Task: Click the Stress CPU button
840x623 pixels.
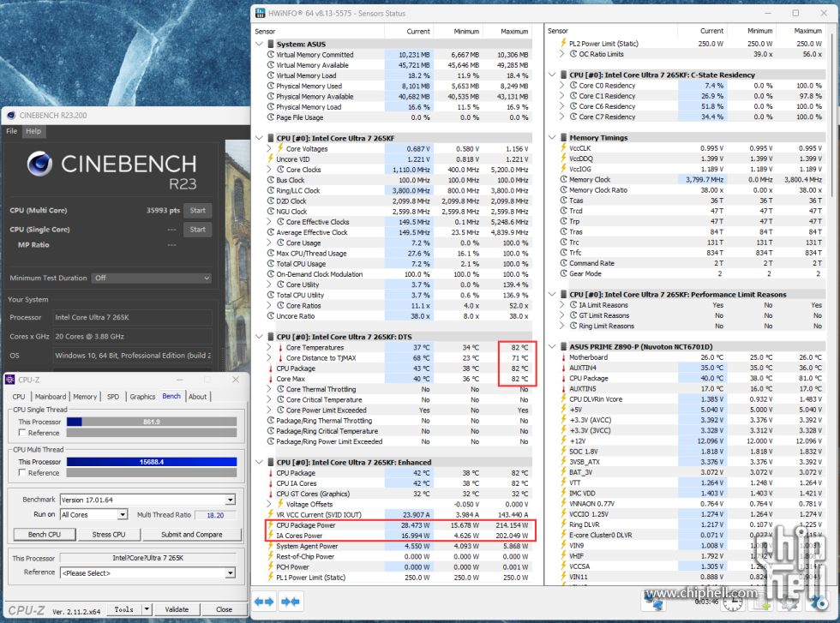Action: [x=109, y=535]
